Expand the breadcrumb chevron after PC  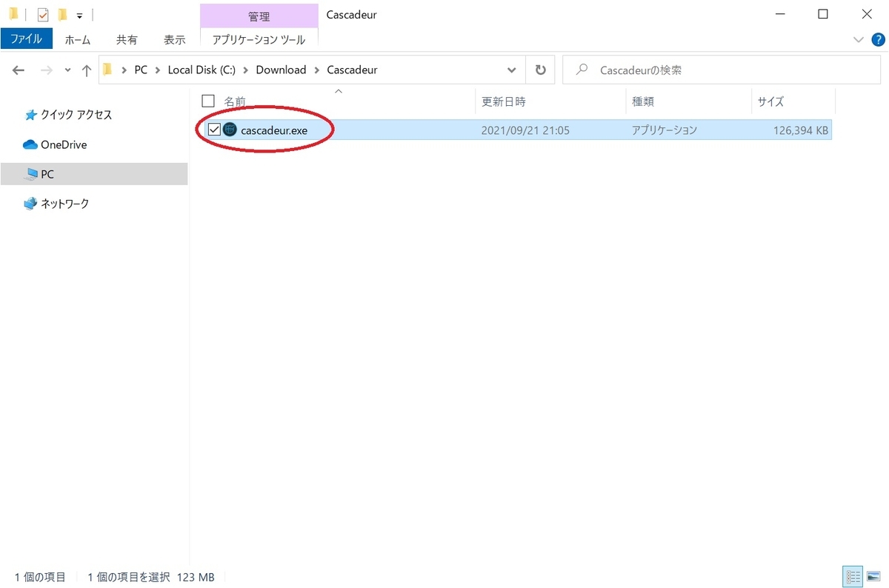pyautogui.click(x=158, y=70)
